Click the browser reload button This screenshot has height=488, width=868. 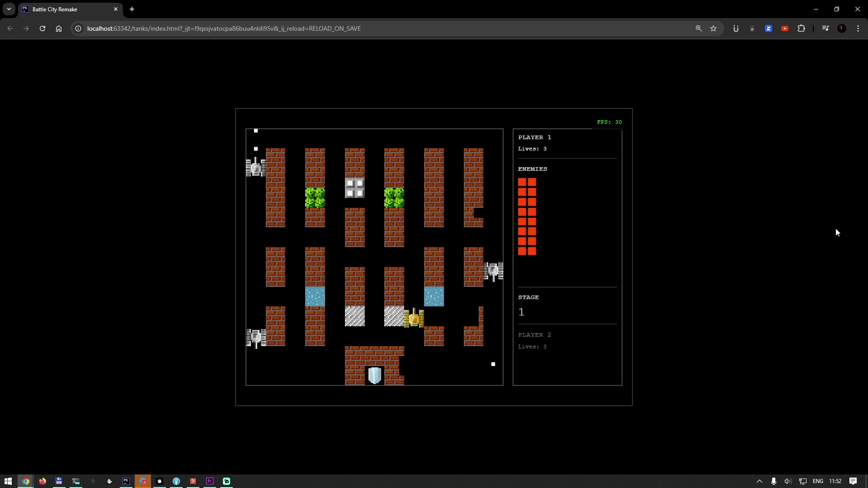[x=42, y=28]
